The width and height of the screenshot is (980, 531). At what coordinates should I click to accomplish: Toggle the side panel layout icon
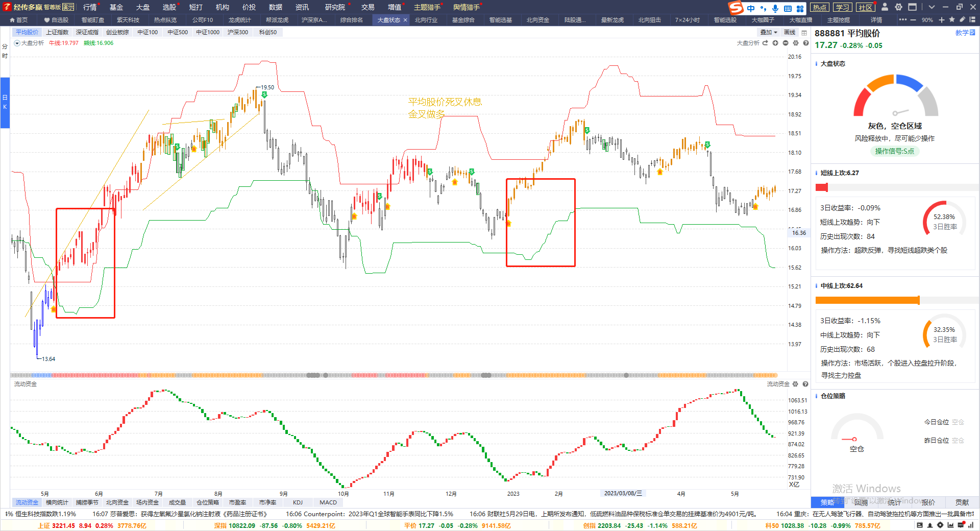pos(972,19)
